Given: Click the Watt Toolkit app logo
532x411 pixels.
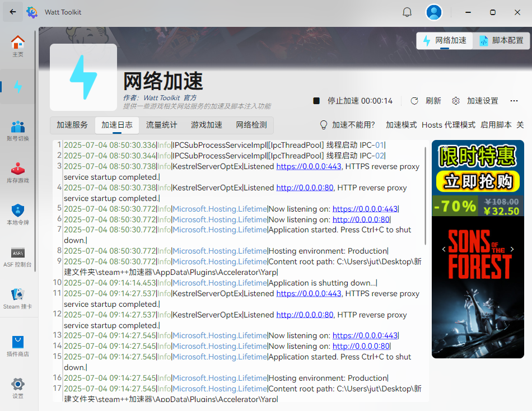Looking at the screenshot, I should 32,12.
